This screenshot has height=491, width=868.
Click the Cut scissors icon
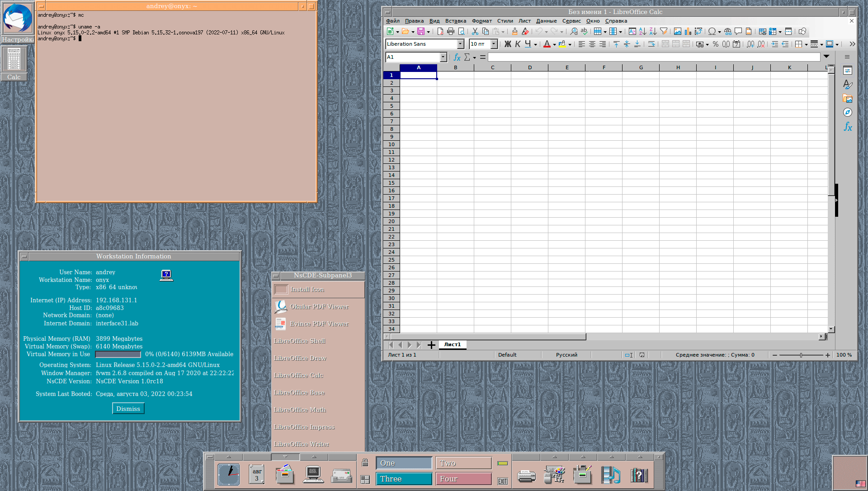(475, 31)
